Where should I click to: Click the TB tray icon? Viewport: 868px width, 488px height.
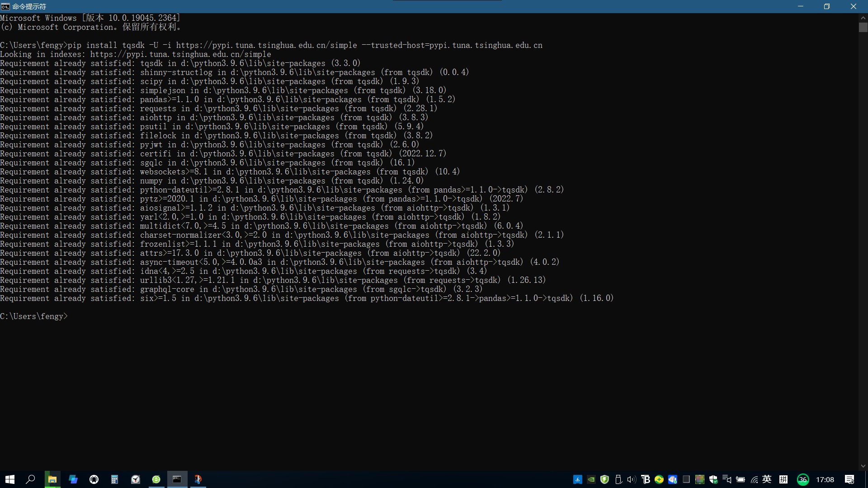(x=646, y=480)
